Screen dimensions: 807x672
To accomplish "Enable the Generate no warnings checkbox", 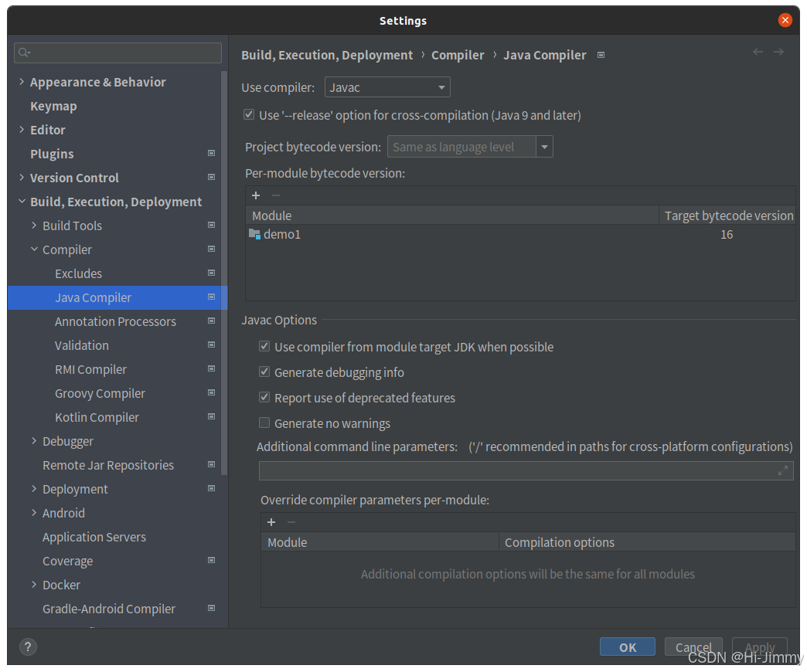I will point(264,423).
